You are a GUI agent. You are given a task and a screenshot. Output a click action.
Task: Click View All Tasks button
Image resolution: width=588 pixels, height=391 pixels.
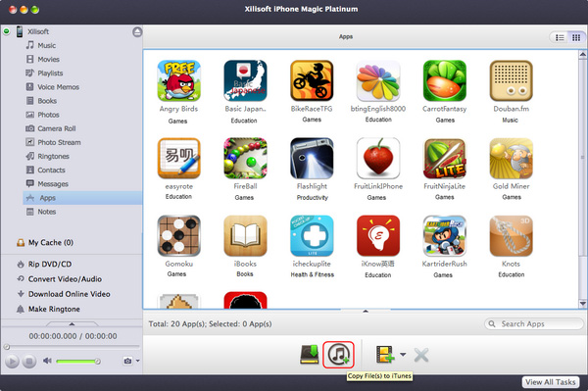point(550,382)
